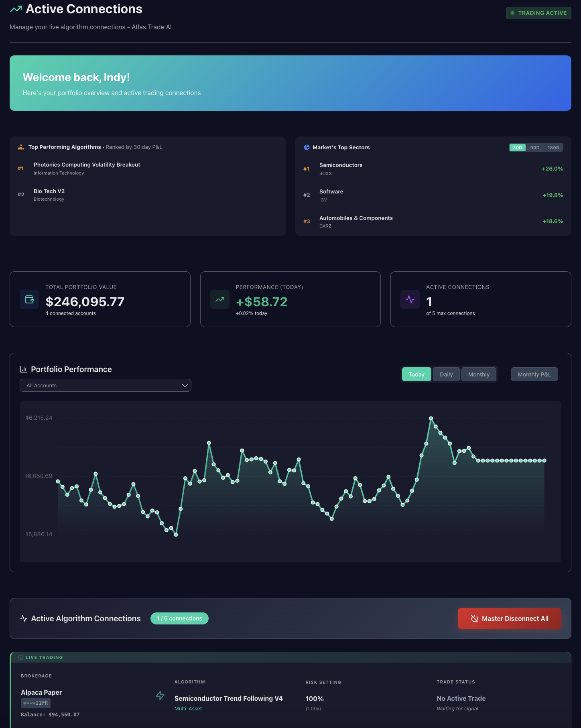Click Master Disconnect All button

(x=510, y=618)
